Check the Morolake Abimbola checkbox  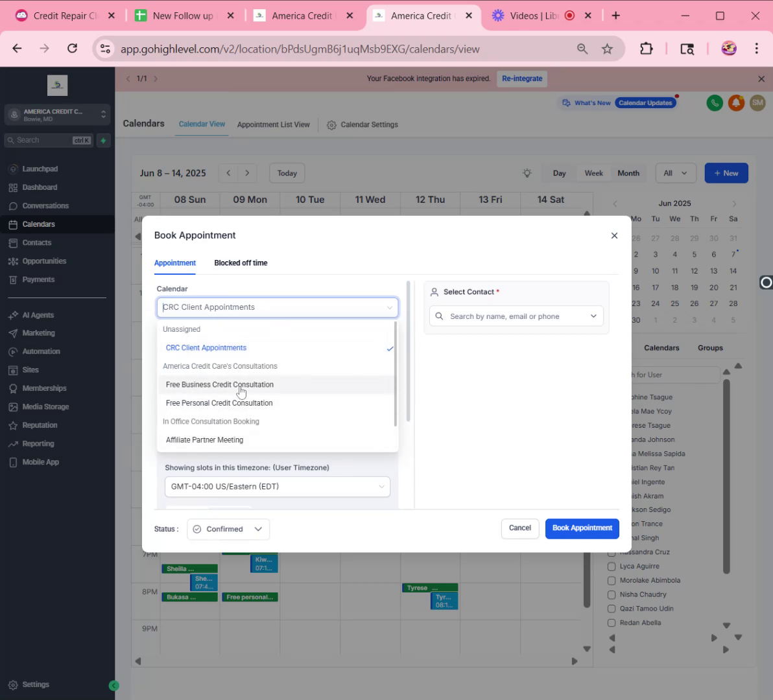612,581
